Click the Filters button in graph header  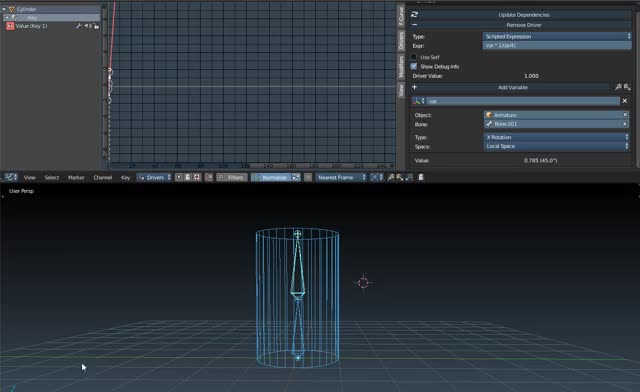click(x=231, y=177)
